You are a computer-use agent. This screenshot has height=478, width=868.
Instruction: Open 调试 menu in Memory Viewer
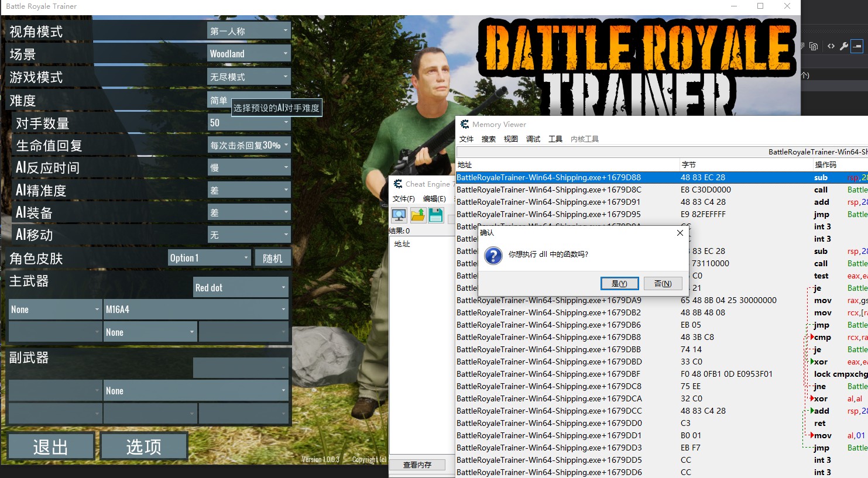click(533, 139)
